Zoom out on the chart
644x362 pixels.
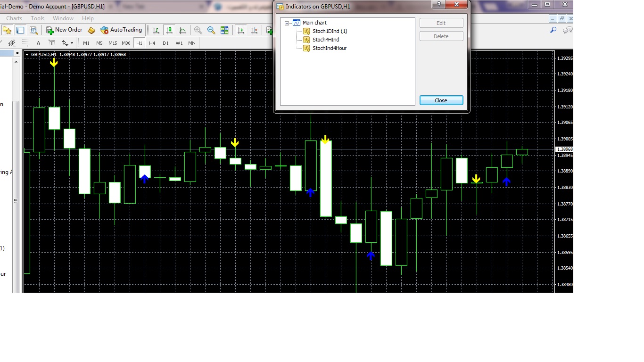tap(211, 30)
